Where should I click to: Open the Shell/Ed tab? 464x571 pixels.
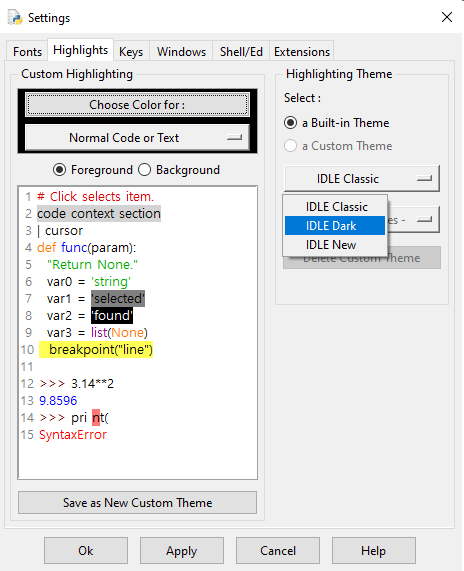[241, 51]
